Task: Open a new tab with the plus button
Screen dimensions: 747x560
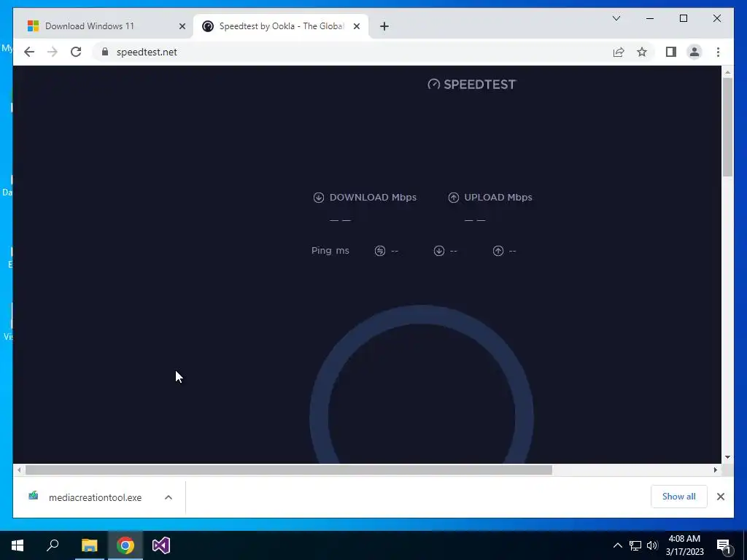Action: [x=384, y=26]
